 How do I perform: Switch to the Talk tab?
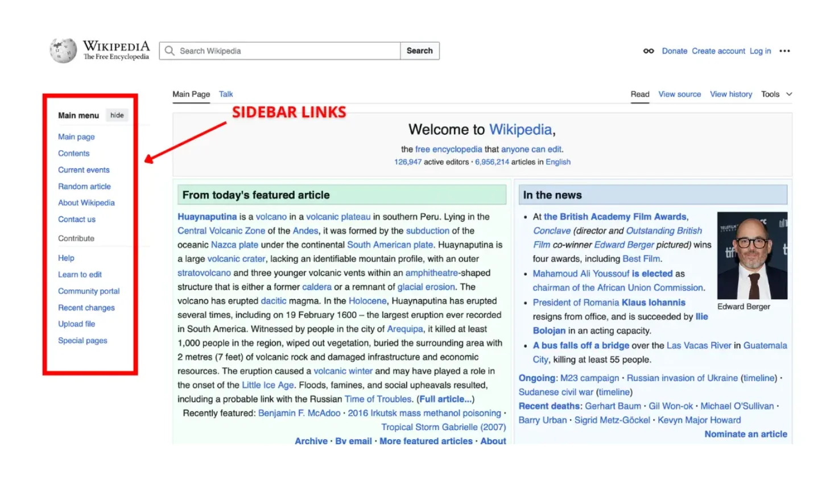225,94
